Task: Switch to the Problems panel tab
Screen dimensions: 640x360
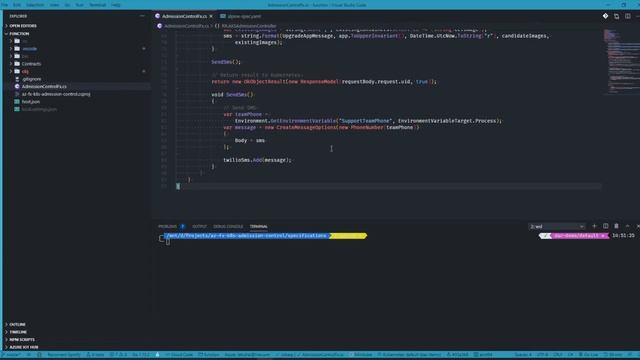Action: pyautogui.click(x=167, y=226)
